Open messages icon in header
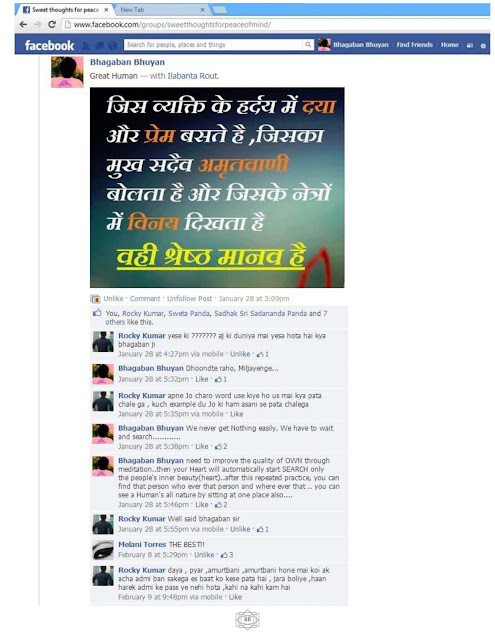The width and height of the screenshot is (495, 640). tap(99, 46)
